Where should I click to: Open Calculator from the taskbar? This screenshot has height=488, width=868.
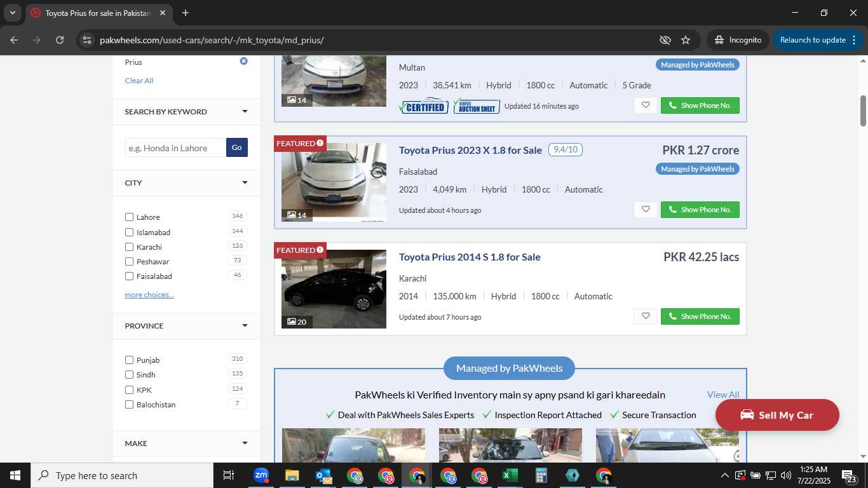[x=541, y=475]
